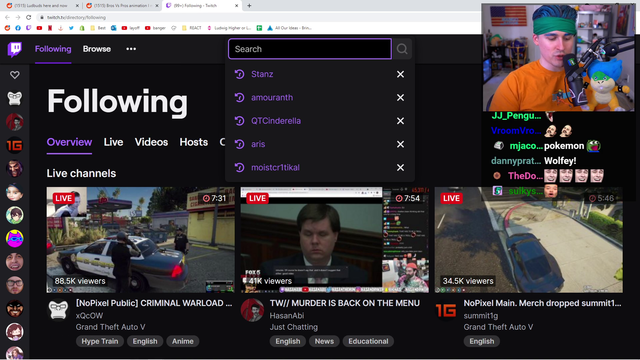This screenshot has width=640, height=360.
Task: Open the layoff YouTube bookmark
Action: [130, 28]
